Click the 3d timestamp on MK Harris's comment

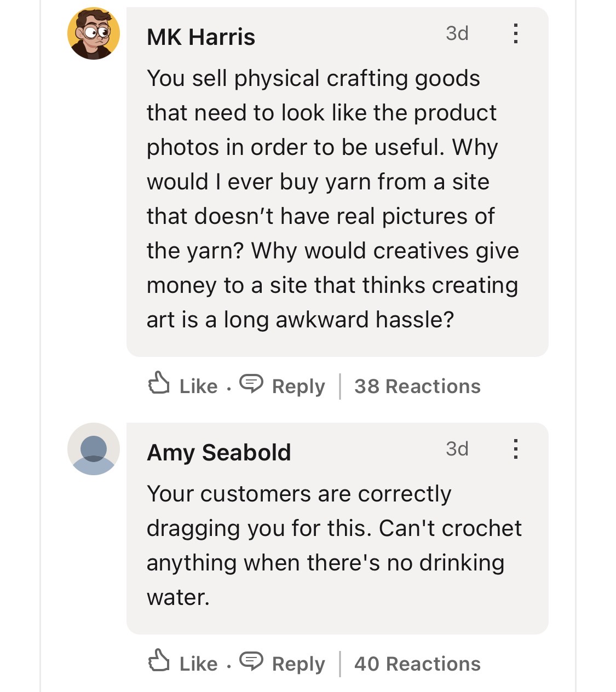[x=457, y=33]
